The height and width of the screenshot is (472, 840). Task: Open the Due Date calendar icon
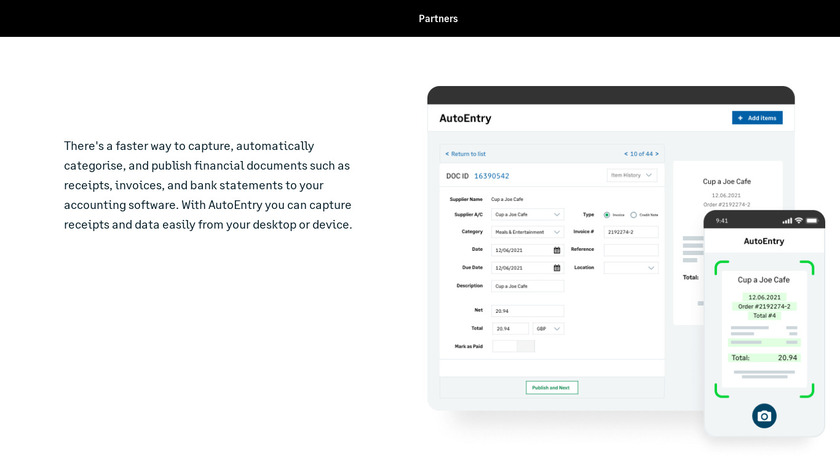557,268
